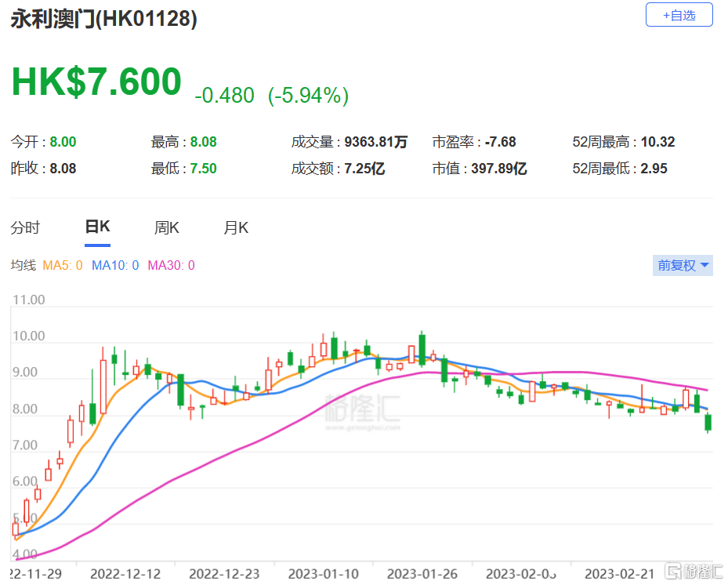Viewport: 728px width, 585px height.
Task: Click the last green candlestick on chart
Action: tap(708, 423)
